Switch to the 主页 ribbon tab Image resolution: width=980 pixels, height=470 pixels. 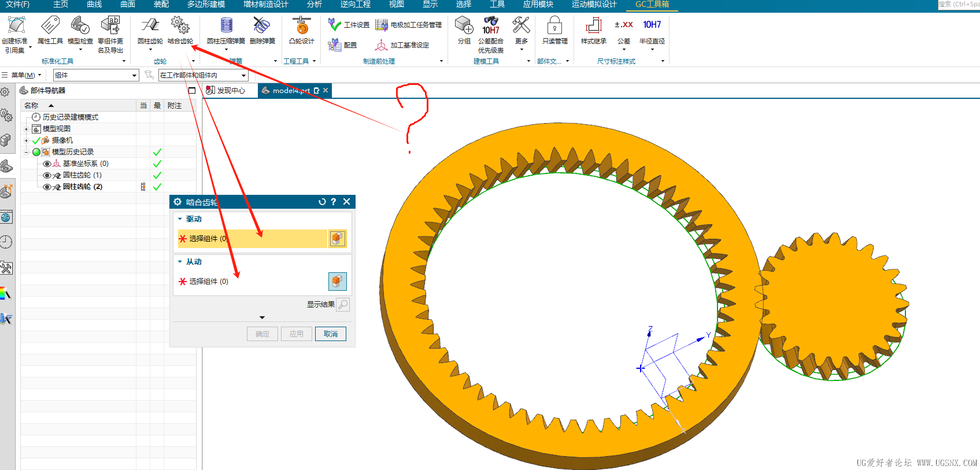pos(61,5)
